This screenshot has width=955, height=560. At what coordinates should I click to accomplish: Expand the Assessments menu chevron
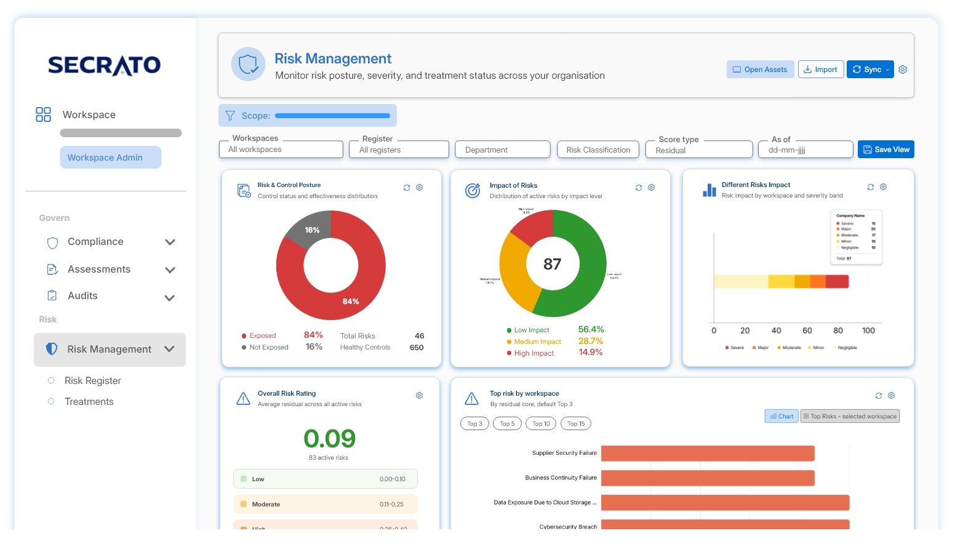click(x=170, y=270)
